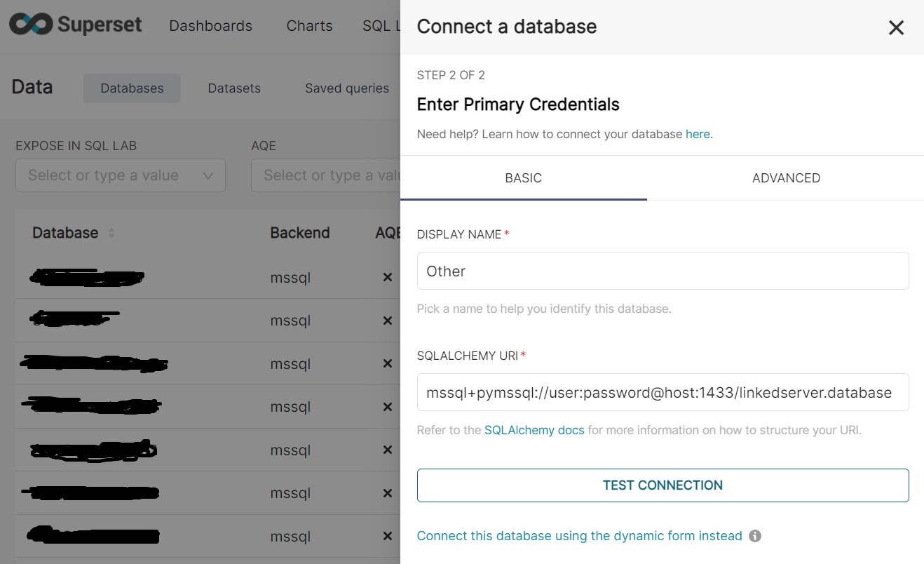Open the Dashboards menu item

pos(210,25)
